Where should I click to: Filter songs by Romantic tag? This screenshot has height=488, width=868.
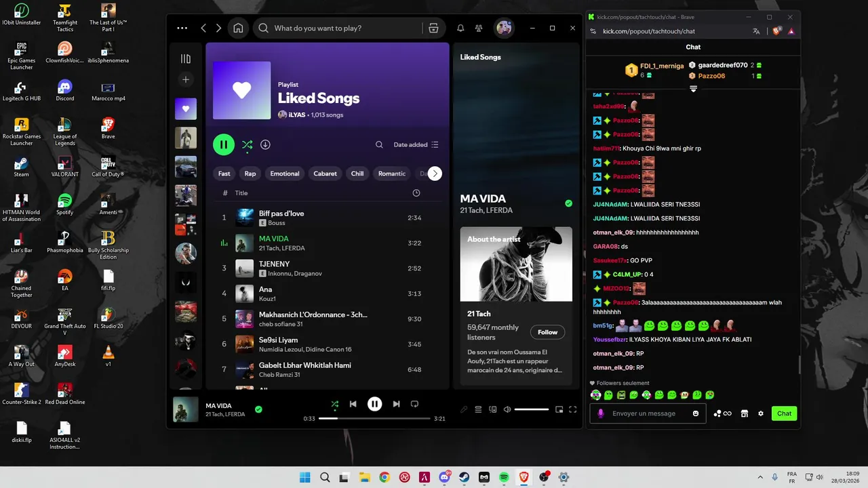[x=392, y=174]
